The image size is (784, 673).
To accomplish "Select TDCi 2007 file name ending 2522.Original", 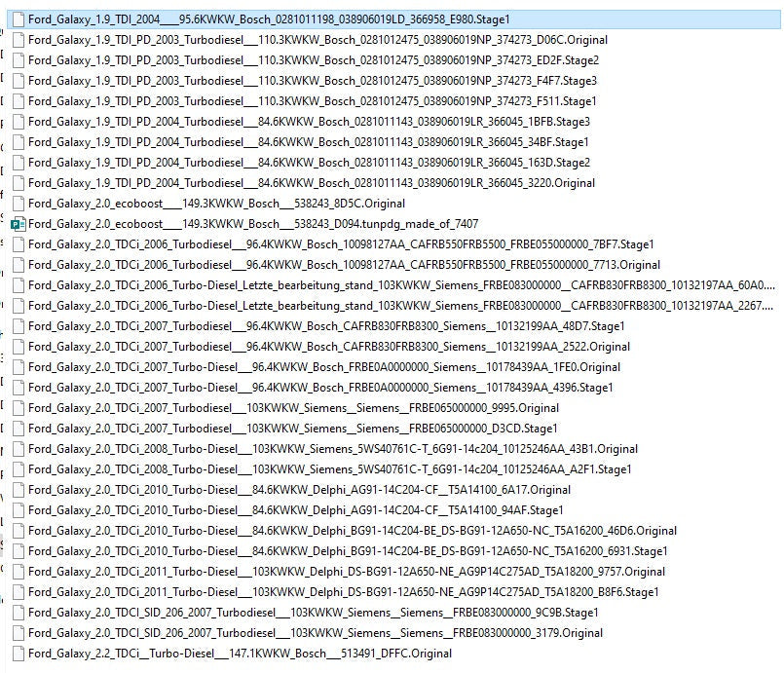I will (329, 347).
